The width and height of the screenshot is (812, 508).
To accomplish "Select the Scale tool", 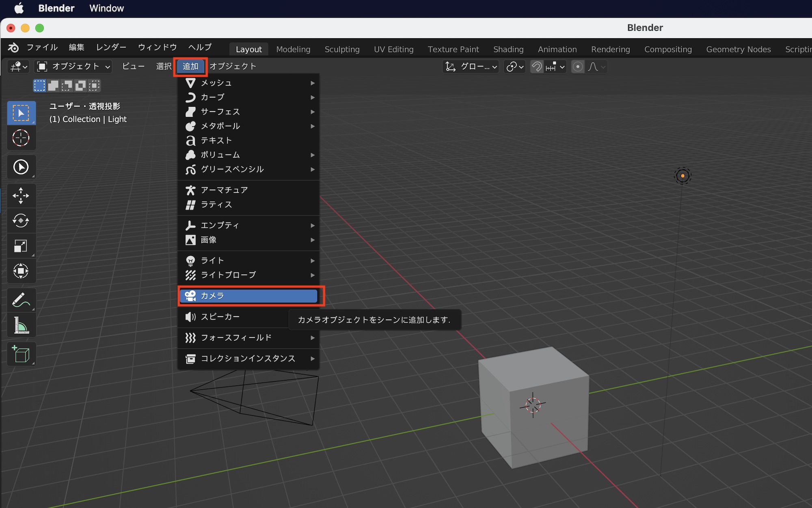I will [21, 246].
